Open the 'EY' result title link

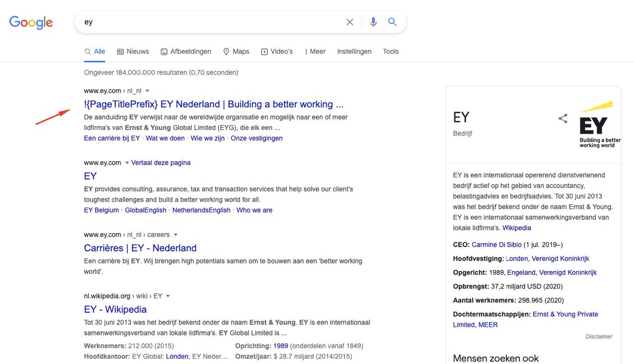pyautogui.click(x=90, y=176)
